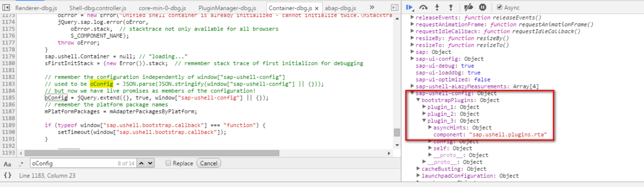
Task: Expand asyncHints Object node
Action: (x=430, y=128)
